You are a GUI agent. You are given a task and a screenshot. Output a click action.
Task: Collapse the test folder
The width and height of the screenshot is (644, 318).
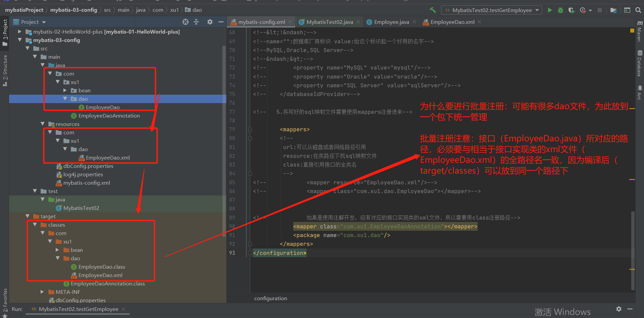tap(35, 191)
